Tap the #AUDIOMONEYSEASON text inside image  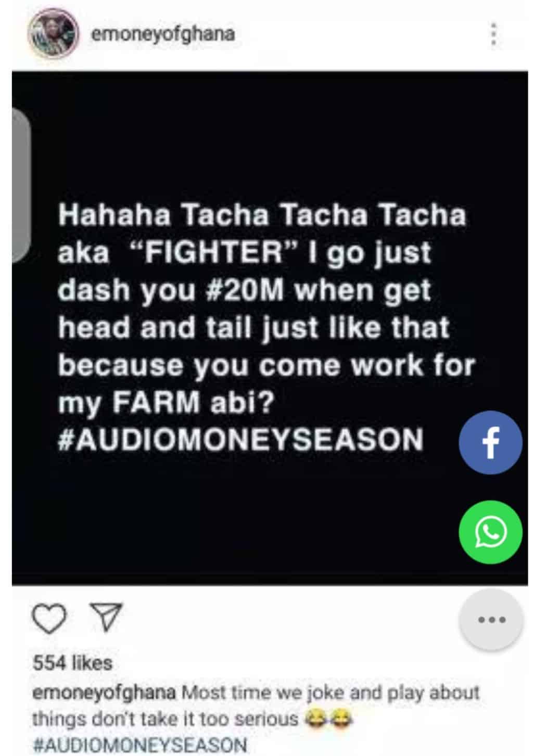click(240, 440)
